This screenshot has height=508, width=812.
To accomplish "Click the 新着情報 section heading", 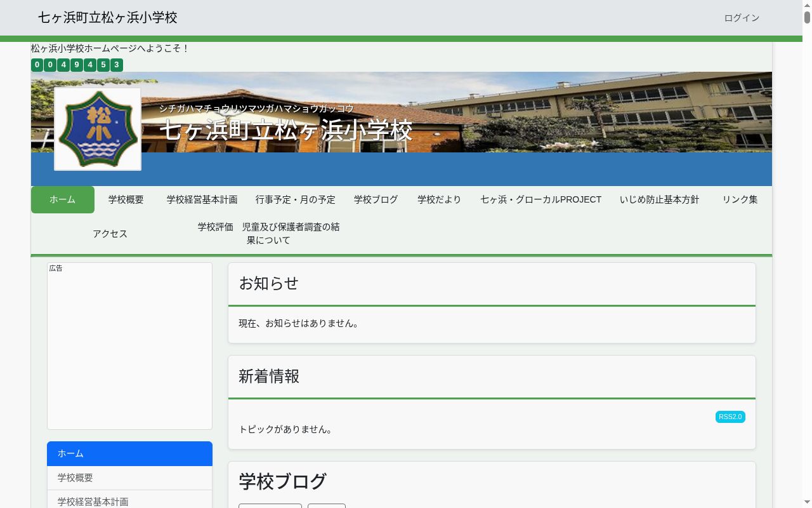I will point(269,377).
